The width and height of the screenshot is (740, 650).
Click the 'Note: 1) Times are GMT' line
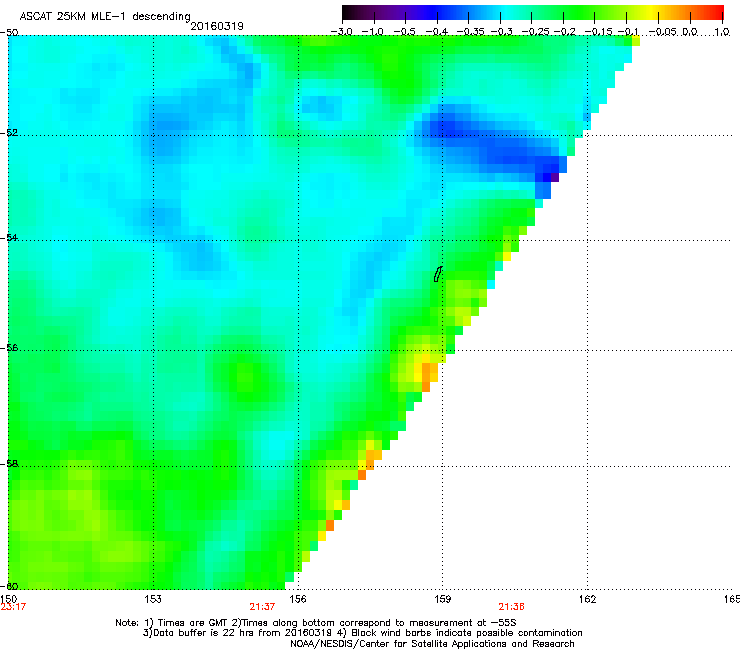(316, 623)
